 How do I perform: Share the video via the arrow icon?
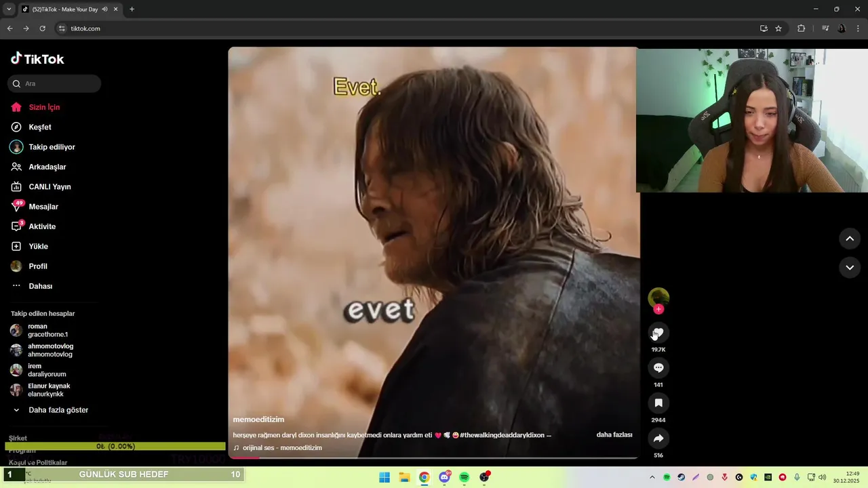[x=658, y=439]
